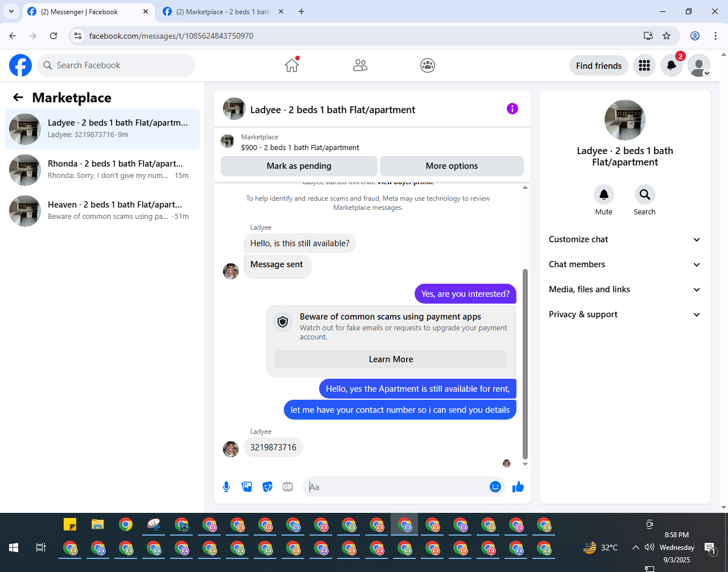Click the install app icon in address bar

[x=648, y=36]
